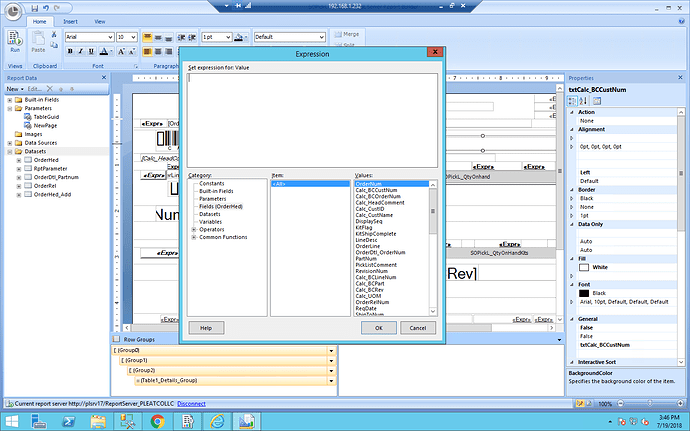Click the Categorized view icon in Properties pane
690x431 pixels.
click(572, 101)
